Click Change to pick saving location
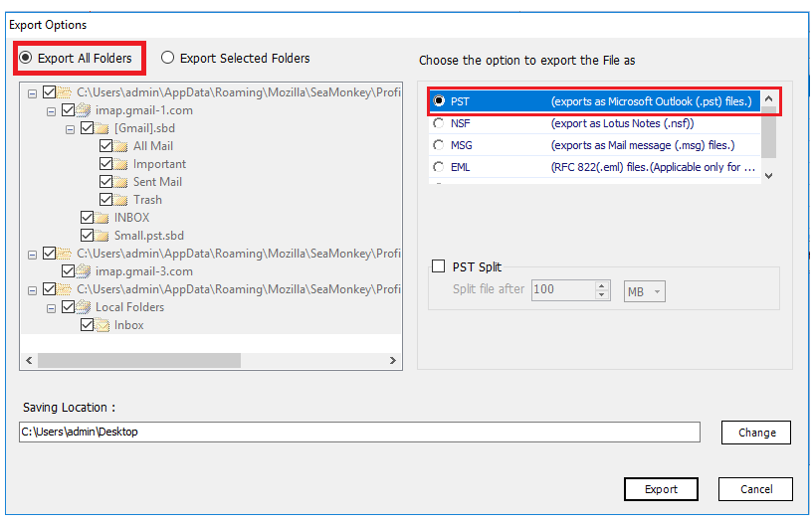 tap(756, 433)
